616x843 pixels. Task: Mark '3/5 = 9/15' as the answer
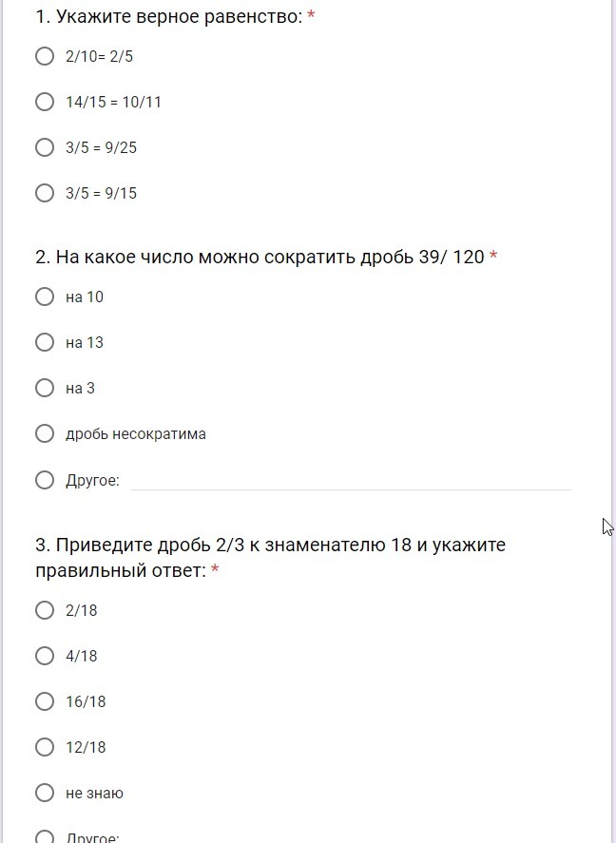click(45, 193)
